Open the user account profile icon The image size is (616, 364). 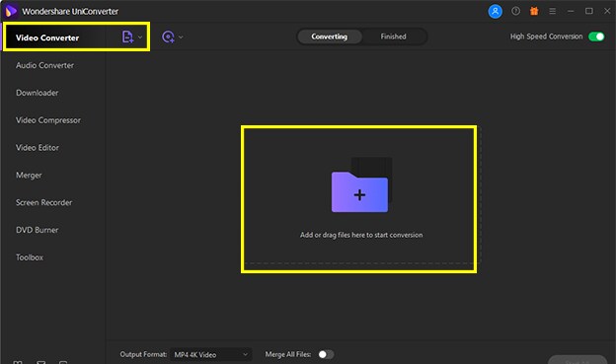coord(495,12)
